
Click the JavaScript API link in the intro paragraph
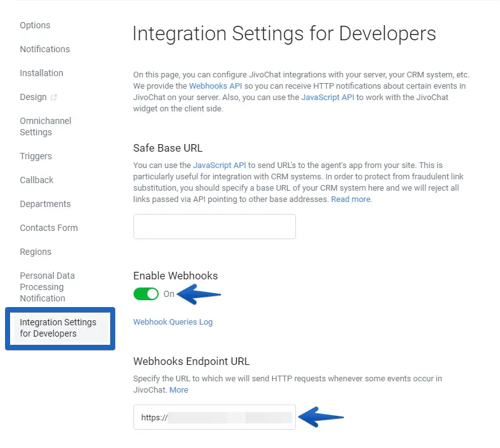coord(327,97)
